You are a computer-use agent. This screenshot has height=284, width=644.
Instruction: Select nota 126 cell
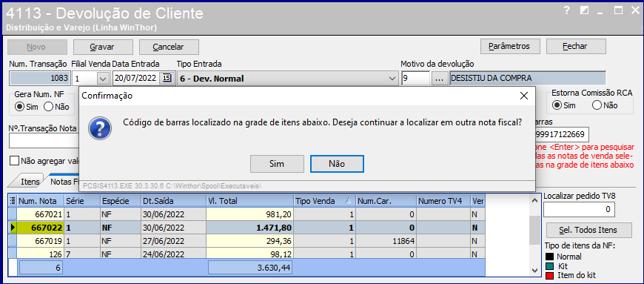click(40, 254)
